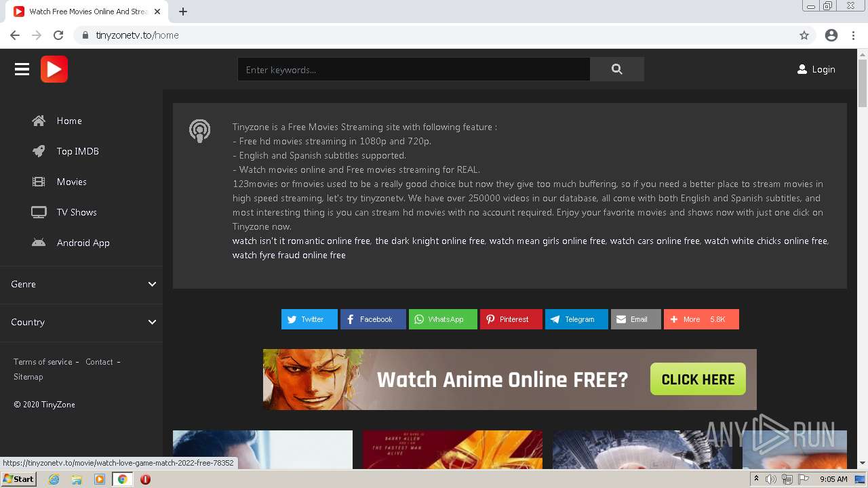Click in the Enter keywords search field
Image resolution: width=868 pixels, height=488 pixels.
tap(414, 69)
